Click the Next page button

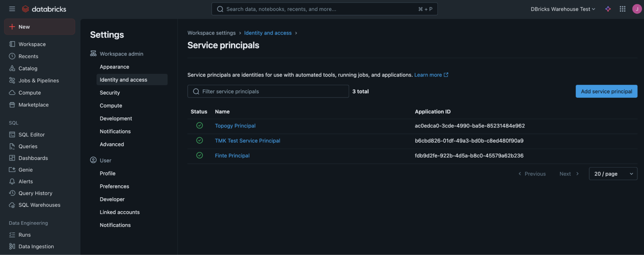click(x=569, y=174)
